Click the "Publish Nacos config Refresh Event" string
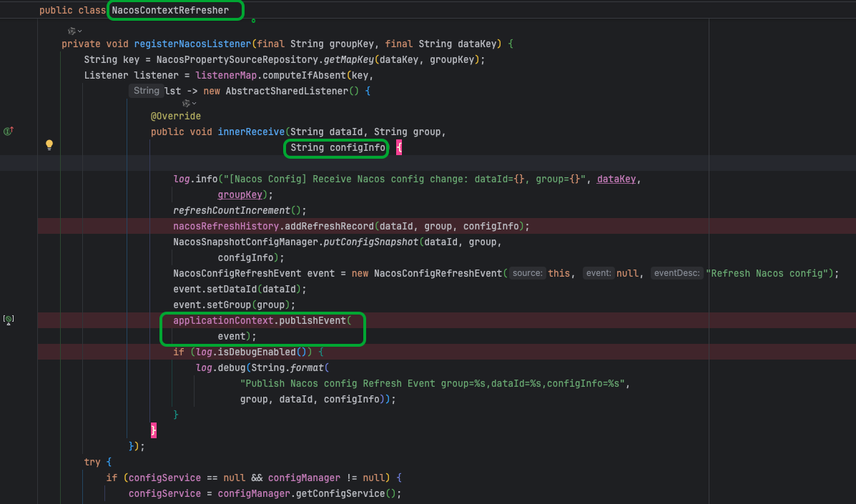 click(433, 383)
